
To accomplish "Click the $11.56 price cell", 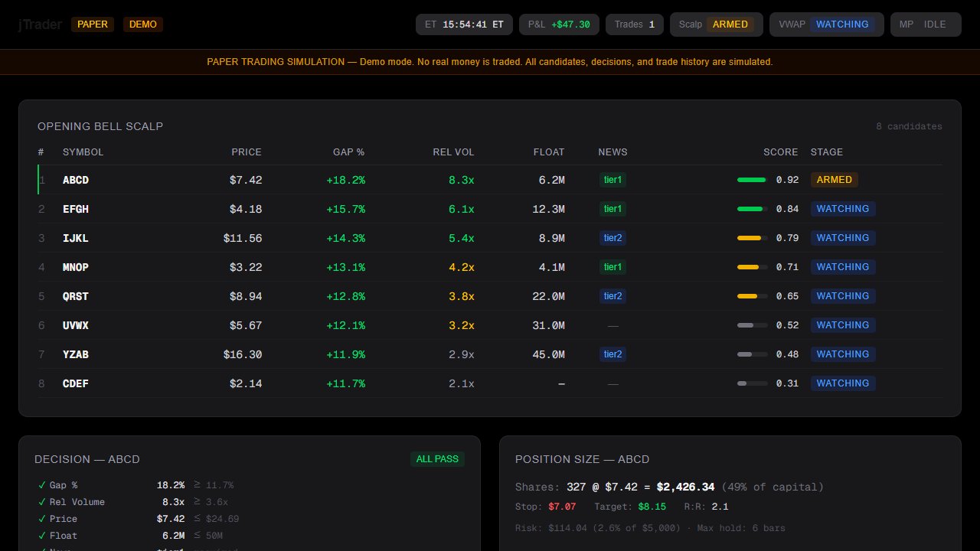I will pos(243,238).
